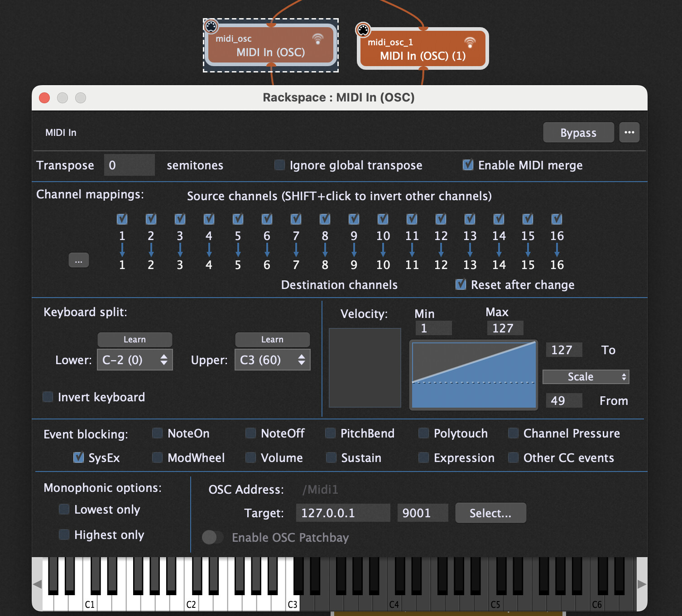Click the velocity curve graph
682x616 pixels.
473,375
